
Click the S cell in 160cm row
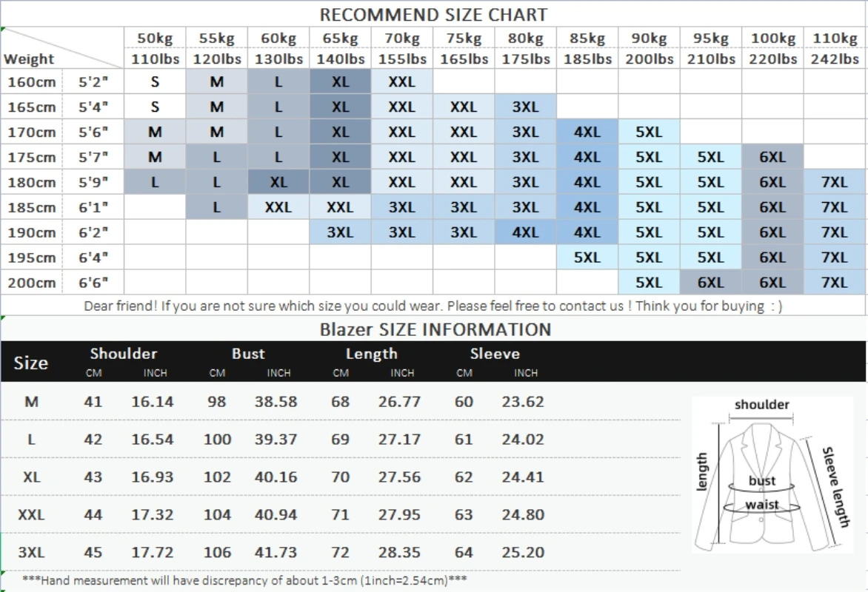[155, 82]
